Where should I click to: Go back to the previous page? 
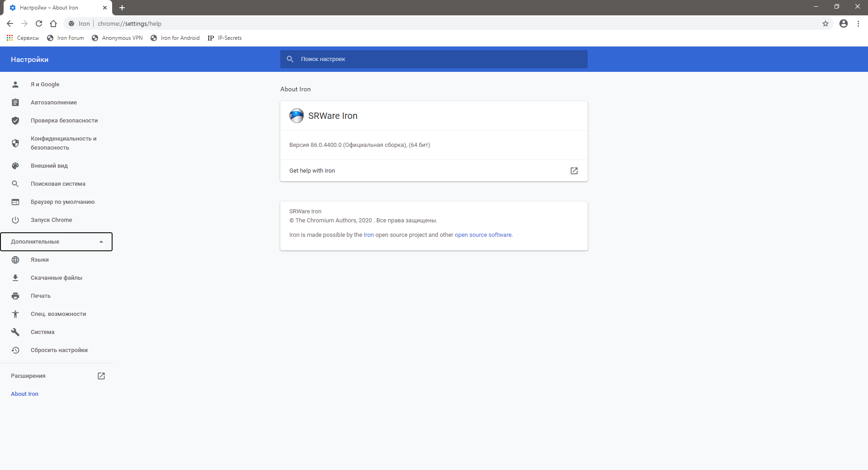point(10,23)
